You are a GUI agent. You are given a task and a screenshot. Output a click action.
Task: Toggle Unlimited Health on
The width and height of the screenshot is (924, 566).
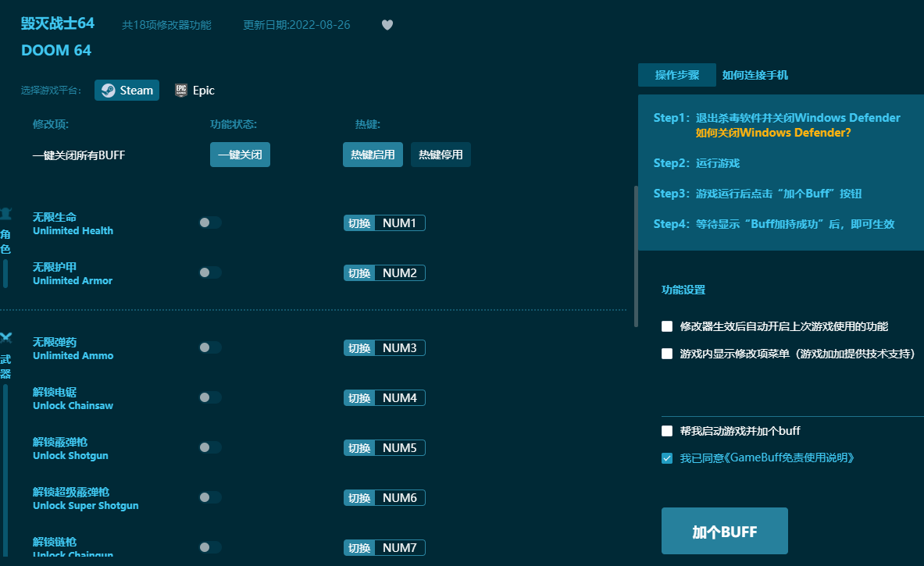pyautogui.click(x=209, y=222)
